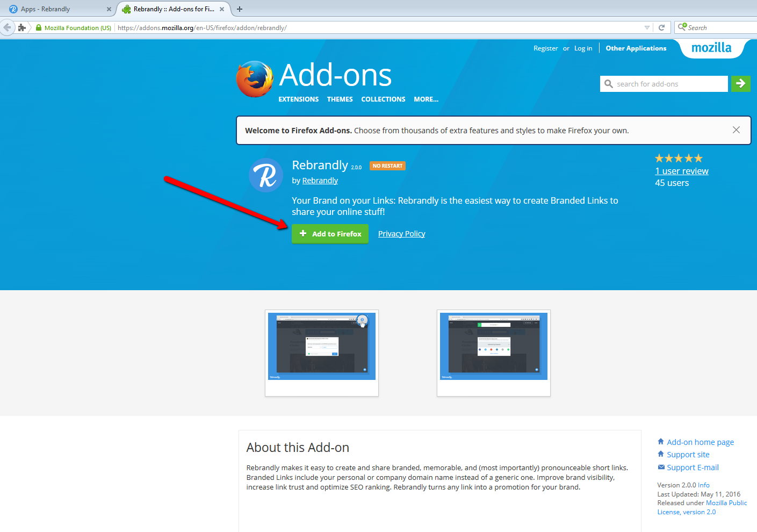Click the NO RESTART badge
This screenshot has height=532, width=757.
[387, 166]
